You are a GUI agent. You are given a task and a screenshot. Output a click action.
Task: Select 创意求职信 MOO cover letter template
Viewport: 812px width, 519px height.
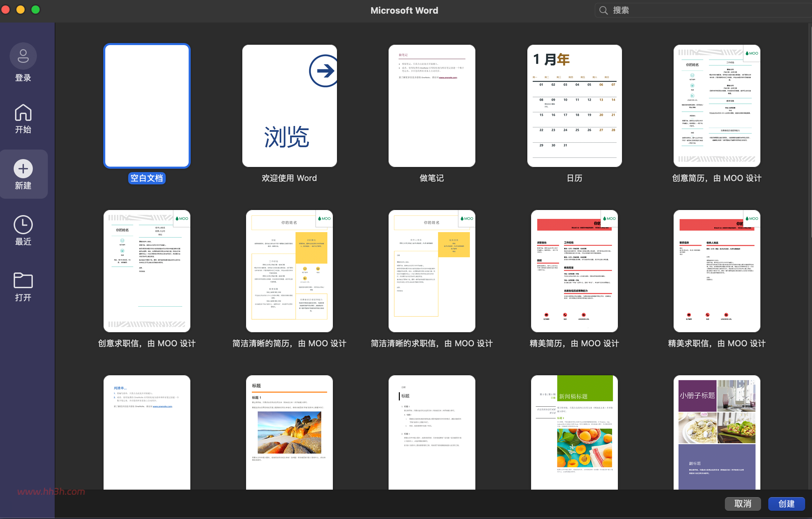[x=147, y=271]
